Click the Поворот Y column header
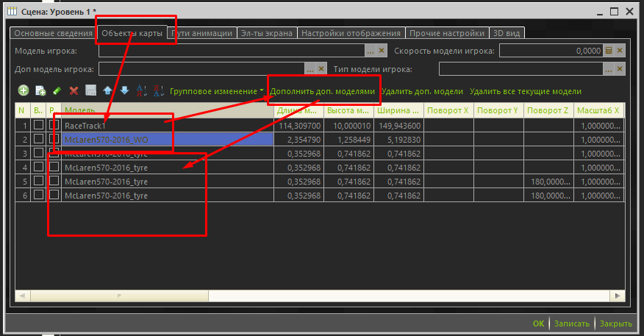 tap(498, 110)
